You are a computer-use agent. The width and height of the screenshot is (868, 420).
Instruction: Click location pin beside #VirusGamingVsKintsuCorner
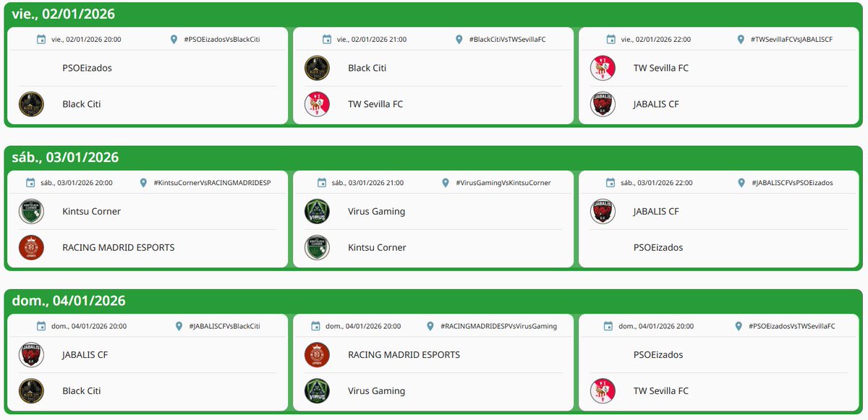click(446, 183)
